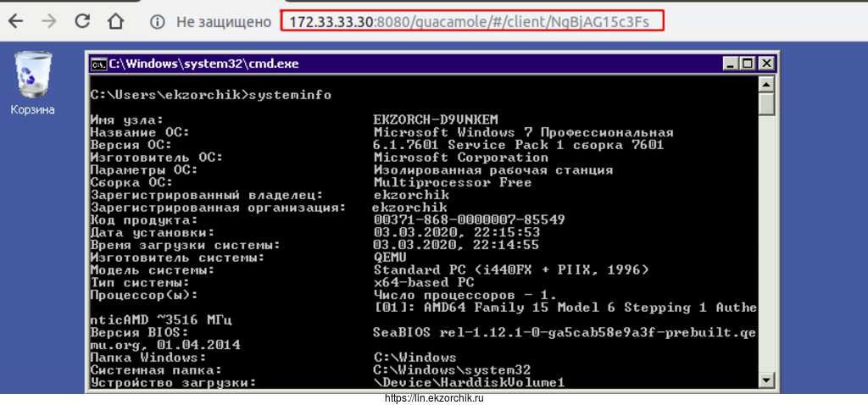Click the console scrollbar down arrow

766,380
